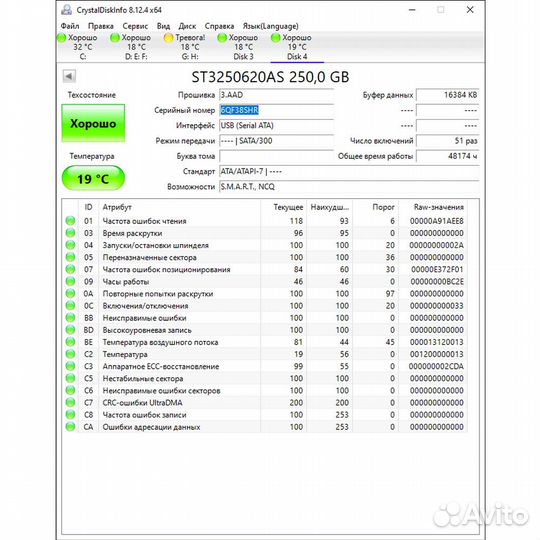
Task: Open the Вид menu
Action: pyautogui.click(x=163, y=26)
